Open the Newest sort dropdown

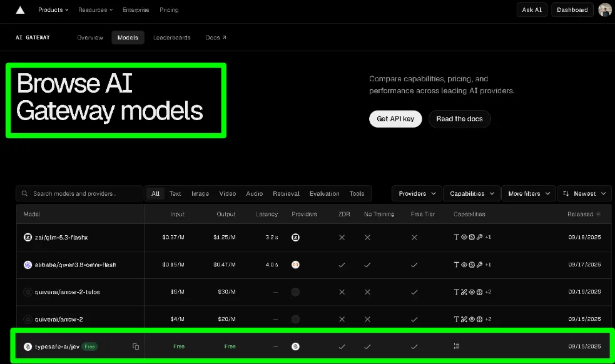[584, 193]
